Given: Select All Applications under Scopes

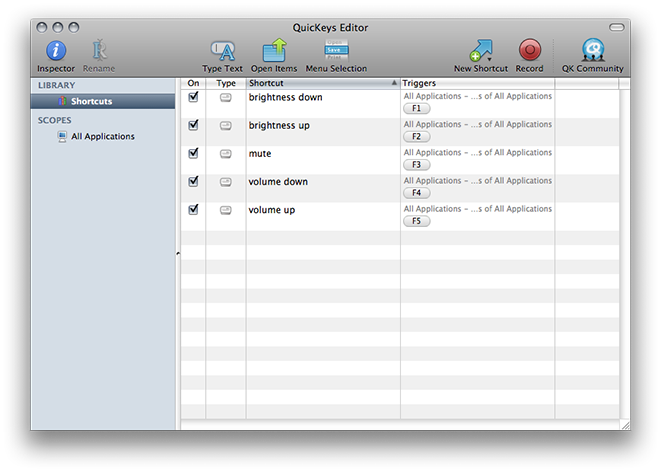Looking at the screenshot, I should 103,137.
